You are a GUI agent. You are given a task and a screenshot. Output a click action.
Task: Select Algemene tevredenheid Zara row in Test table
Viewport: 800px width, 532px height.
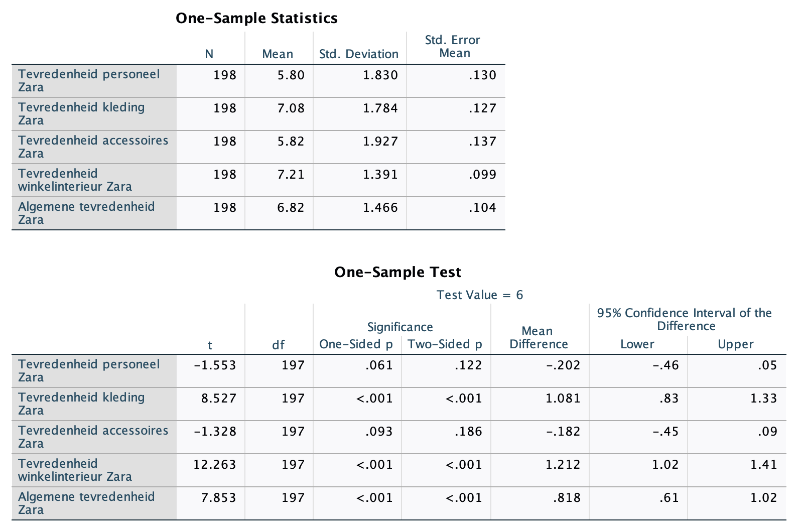click(86, 503)
